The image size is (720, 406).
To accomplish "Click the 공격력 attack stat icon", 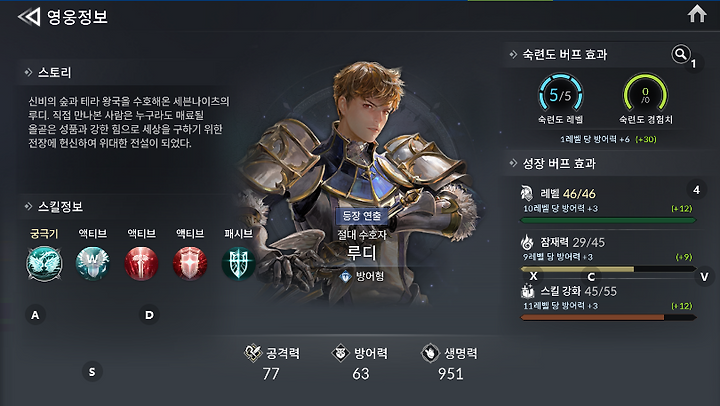I will click(253, 353).
